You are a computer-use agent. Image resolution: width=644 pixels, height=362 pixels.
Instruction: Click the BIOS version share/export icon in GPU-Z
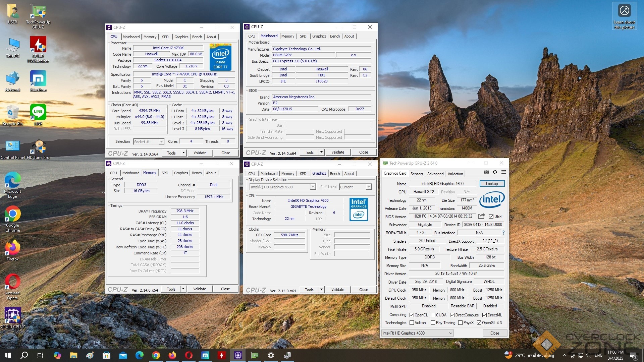(481, 216)
